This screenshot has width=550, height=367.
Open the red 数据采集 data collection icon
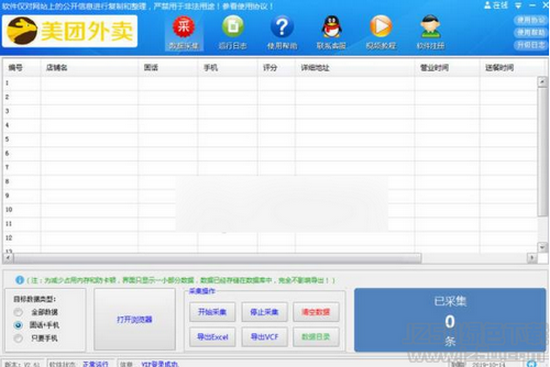coord(184,33)
